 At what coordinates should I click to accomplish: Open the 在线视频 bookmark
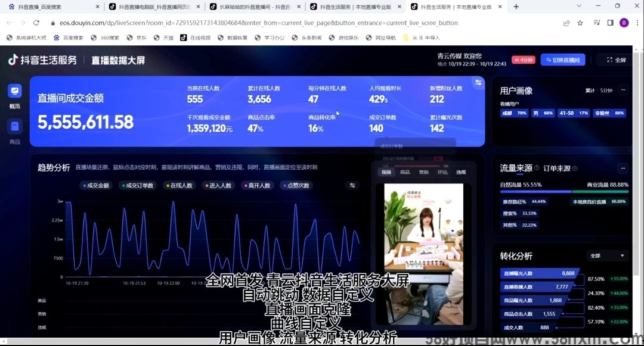195,38
